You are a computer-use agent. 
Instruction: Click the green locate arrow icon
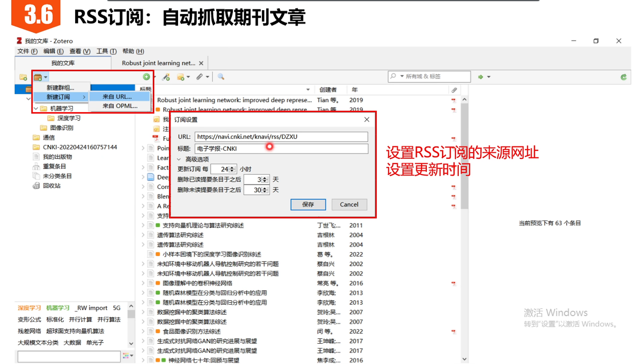click(x=481, y=77)
